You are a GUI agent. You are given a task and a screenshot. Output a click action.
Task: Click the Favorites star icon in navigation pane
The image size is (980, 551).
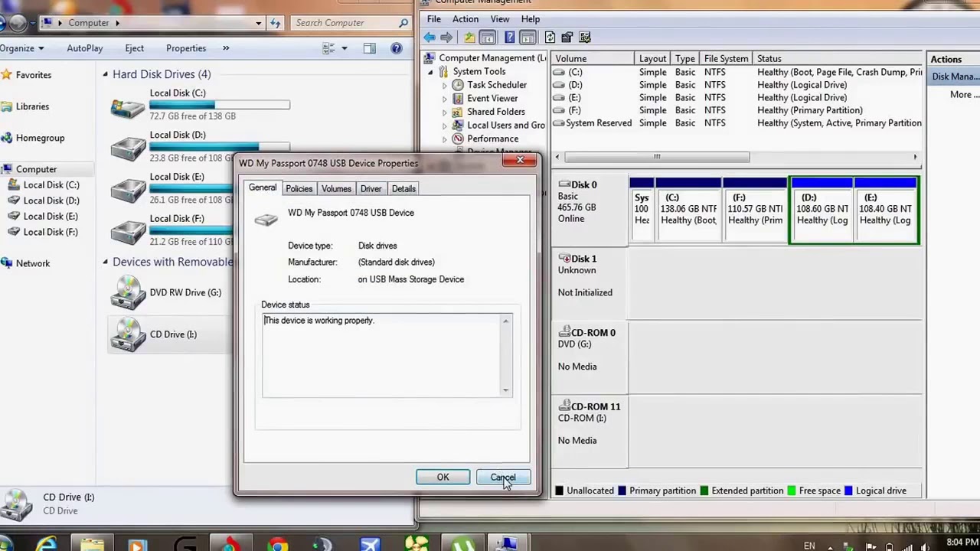click(x=6, y=75)
